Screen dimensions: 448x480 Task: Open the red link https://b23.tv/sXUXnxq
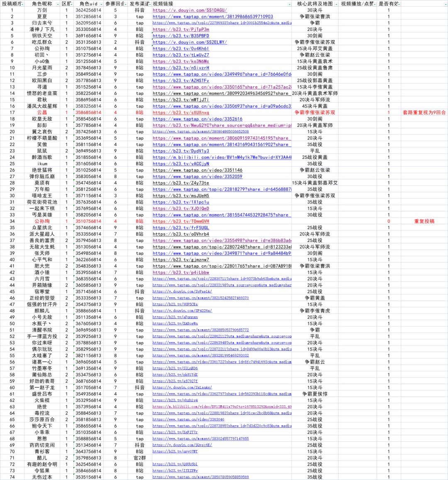pyautogui.click(x=181, y=113)
